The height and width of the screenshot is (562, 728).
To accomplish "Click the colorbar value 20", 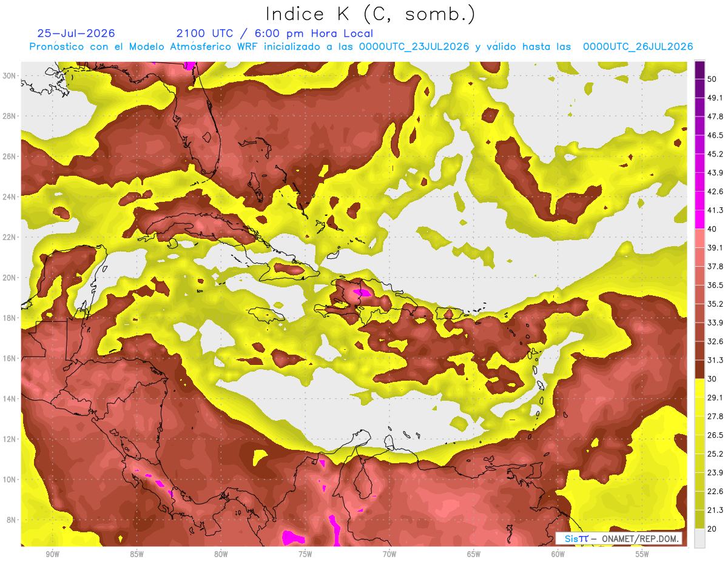I will (712, 529).
